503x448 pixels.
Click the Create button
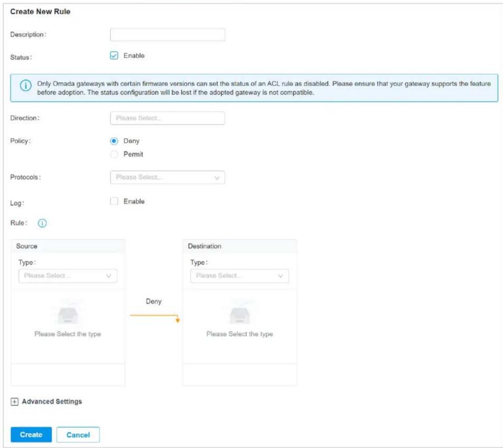31,434
